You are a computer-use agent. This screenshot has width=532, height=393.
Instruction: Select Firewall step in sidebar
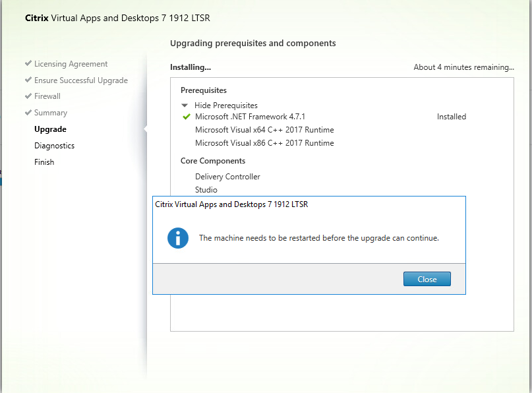point(47,96)
